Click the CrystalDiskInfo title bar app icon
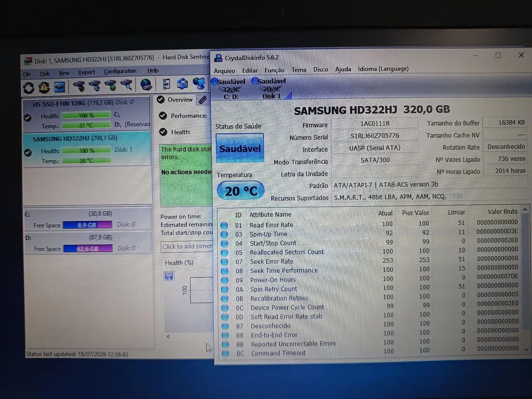 pos(218,58)
